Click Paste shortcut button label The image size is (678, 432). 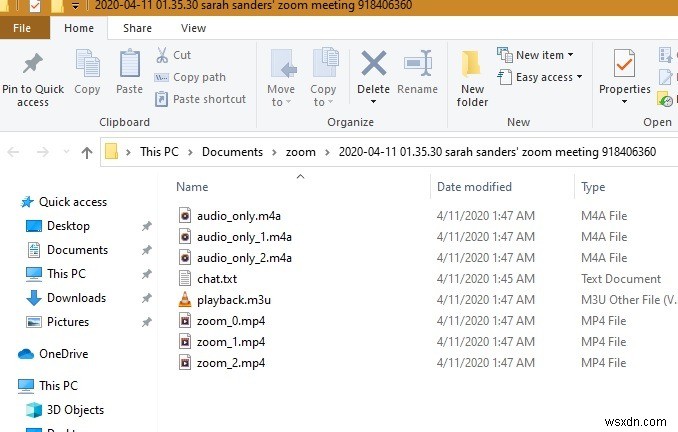(x=209, y=99)
